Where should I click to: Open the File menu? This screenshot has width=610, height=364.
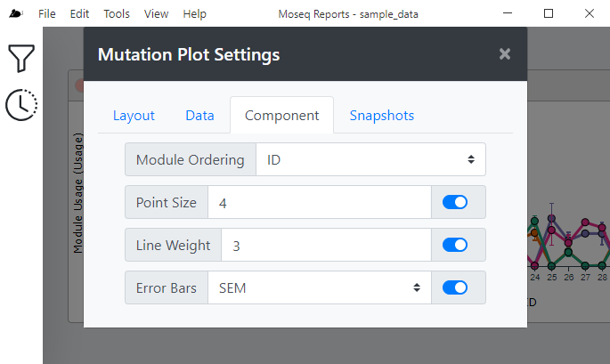click(46, 14)
